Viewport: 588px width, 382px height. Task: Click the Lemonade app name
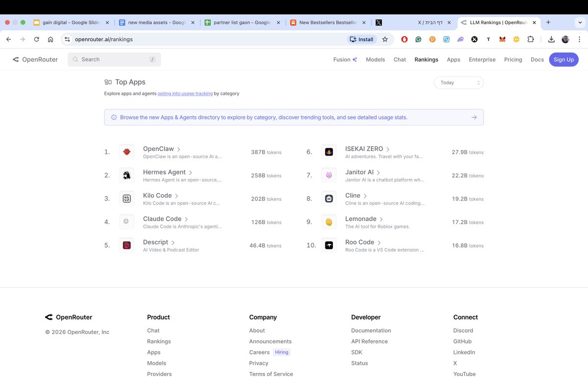361,219
